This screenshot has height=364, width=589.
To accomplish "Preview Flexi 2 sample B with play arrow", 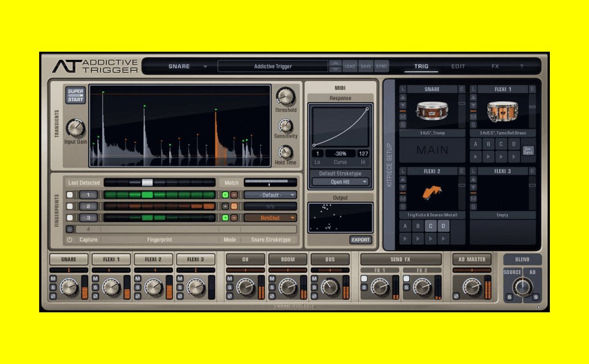I will click(418, 239).
